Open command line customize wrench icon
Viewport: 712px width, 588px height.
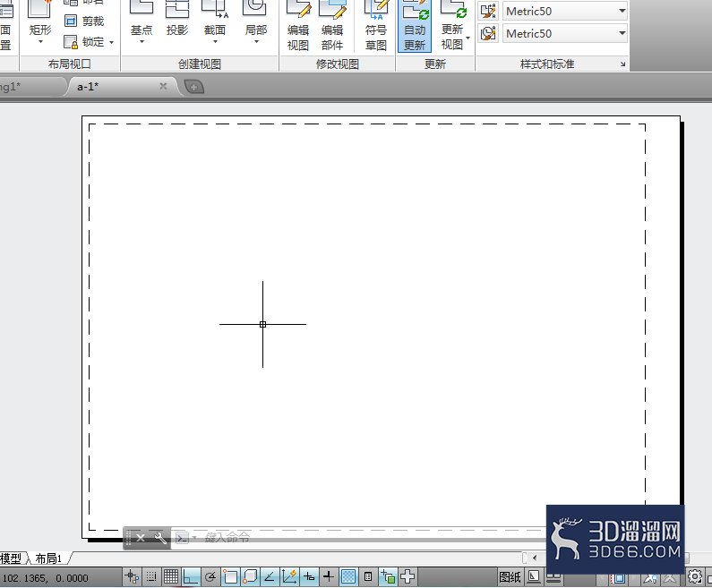(x=160, y=538)
